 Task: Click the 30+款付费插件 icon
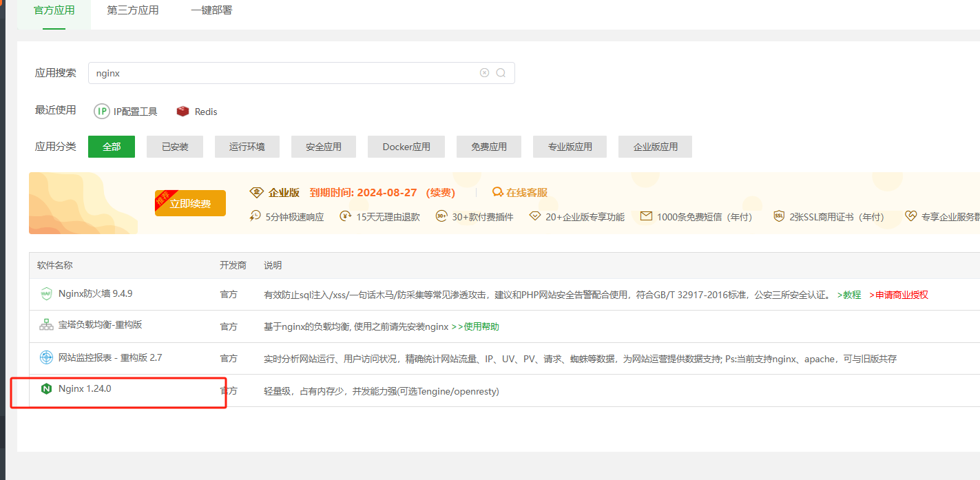[441, 216]
